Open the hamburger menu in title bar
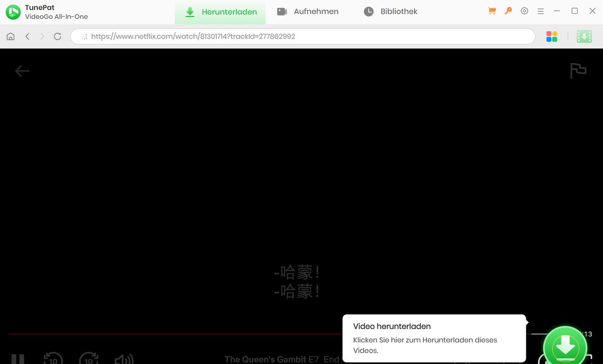 [540, 11]
